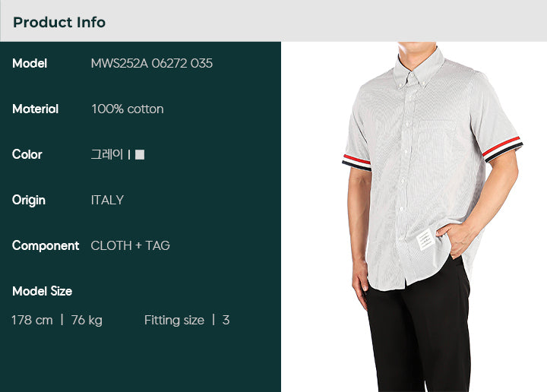
Task: Click the Origin label
Action: point(29,201)
